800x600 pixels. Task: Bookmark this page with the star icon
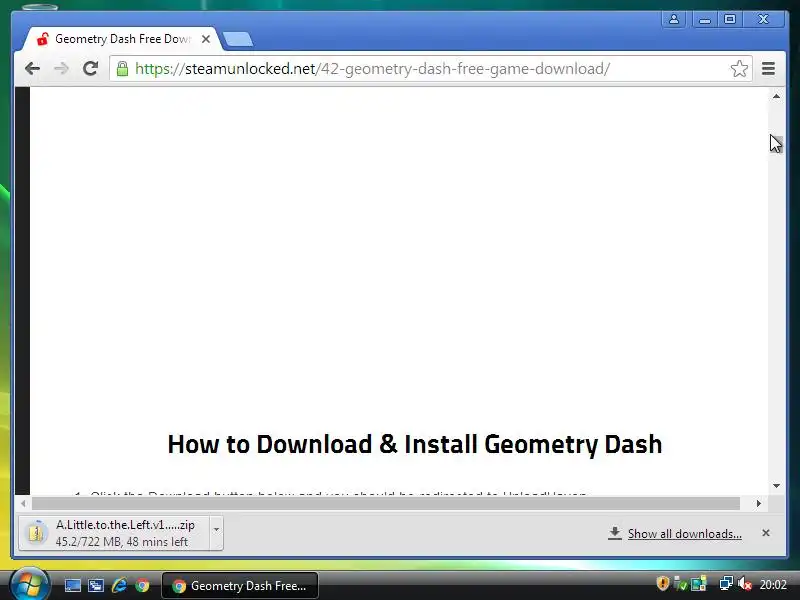(739, 68)
